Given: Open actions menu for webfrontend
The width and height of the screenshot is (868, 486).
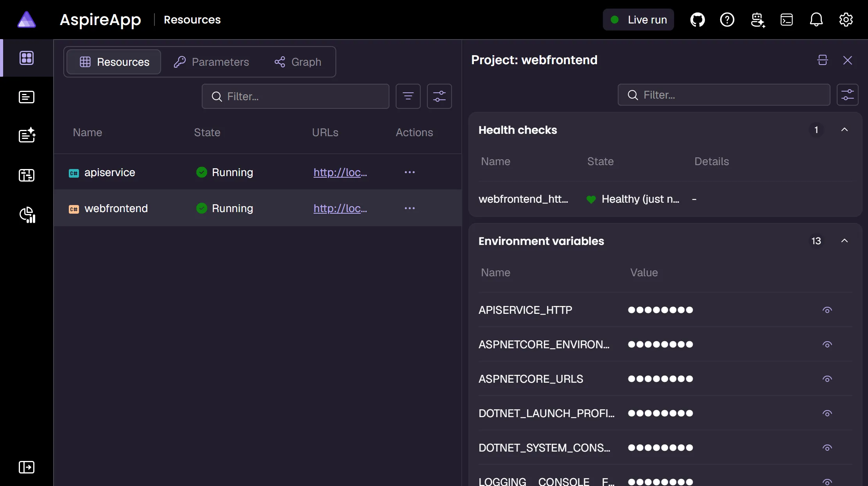Looking at the screenshot, I should [x=410, y=208].
